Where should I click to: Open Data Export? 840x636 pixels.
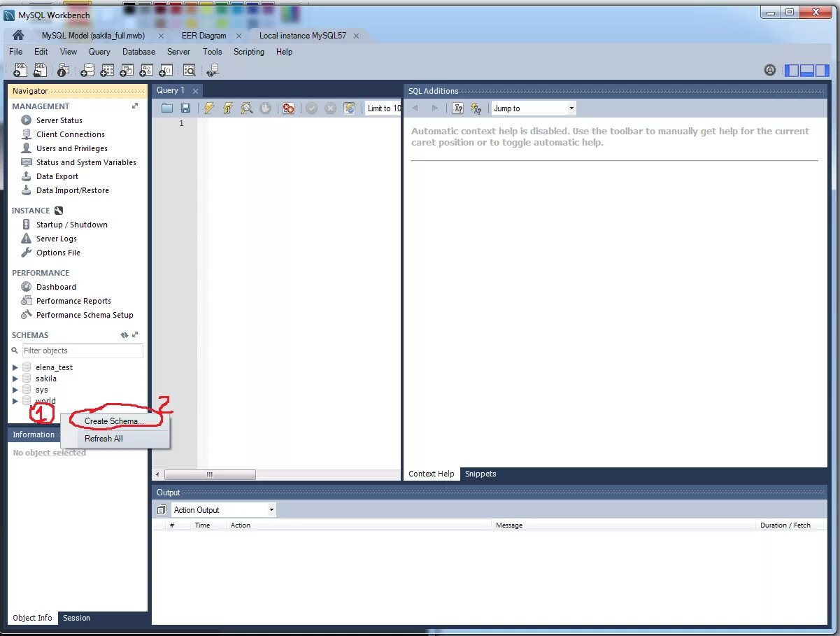[57, 176]
